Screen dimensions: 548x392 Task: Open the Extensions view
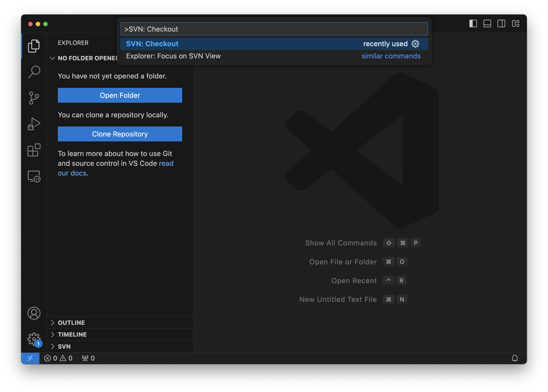click(34, 150)
